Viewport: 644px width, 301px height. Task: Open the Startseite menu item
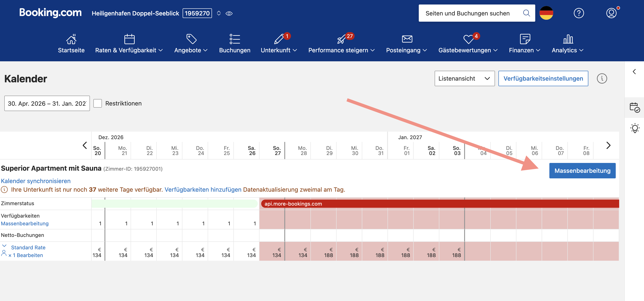click(x=71, y=50)
